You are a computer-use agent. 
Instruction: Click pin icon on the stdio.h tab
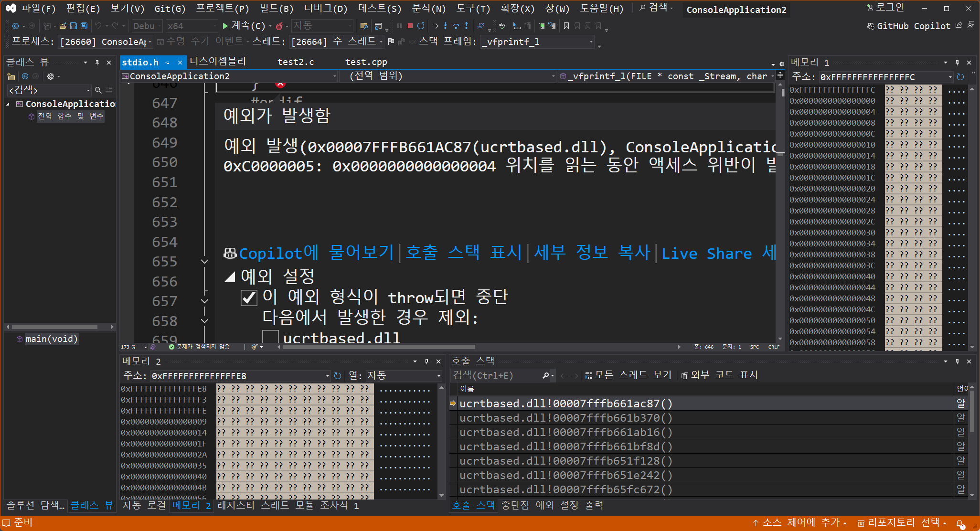(x=167, y=62)
